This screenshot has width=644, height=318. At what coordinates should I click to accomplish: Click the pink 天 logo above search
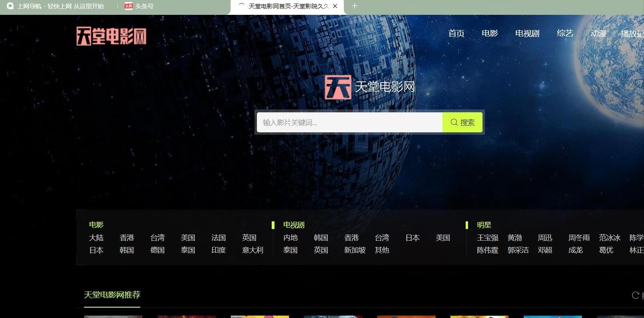point(337,87)
